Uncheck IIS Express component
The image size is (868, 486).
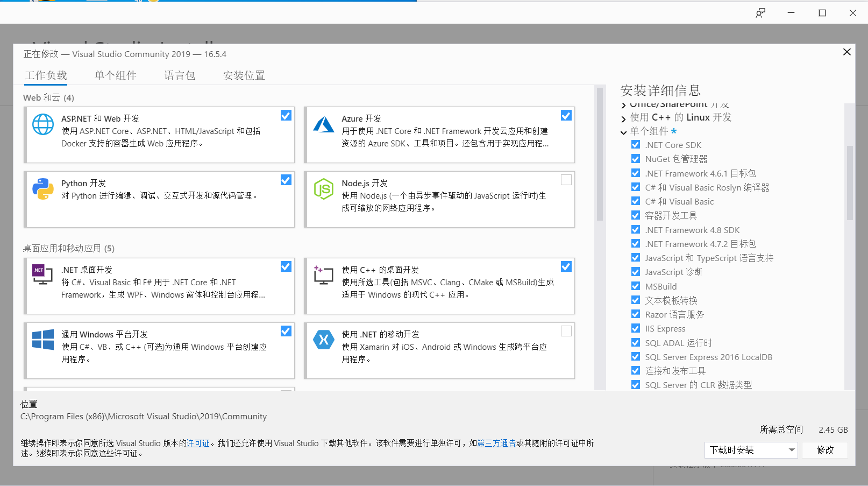(636, 328)
